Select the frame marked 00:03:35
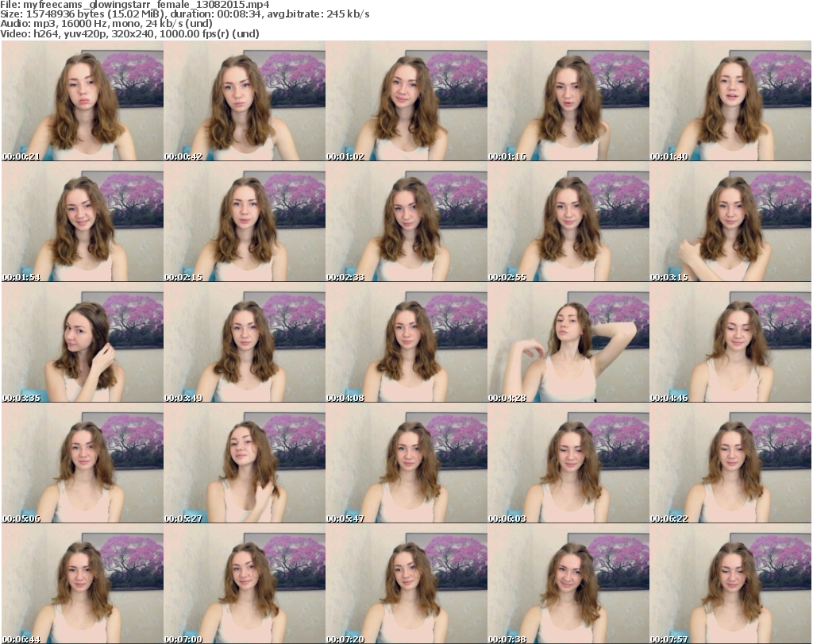The width and height of the screenshot is (813, 644). pos(83,342)
